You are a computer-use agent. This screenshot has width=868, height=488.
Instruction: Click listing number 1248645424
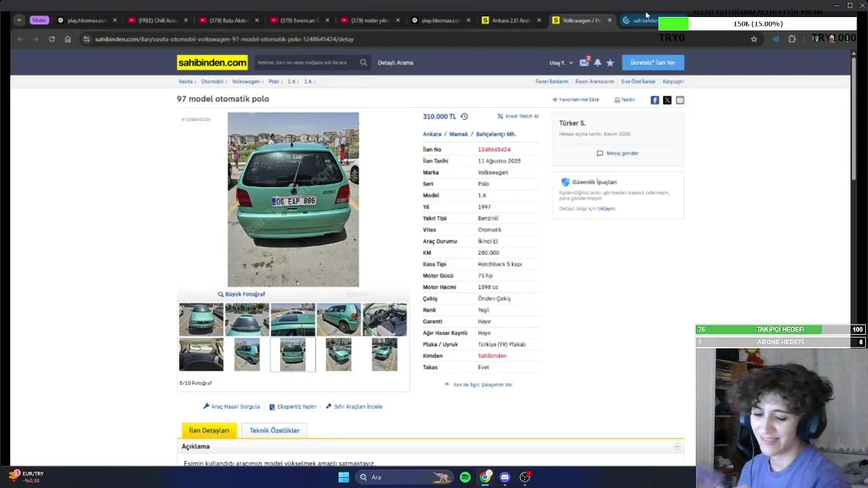tap(494, 150)
